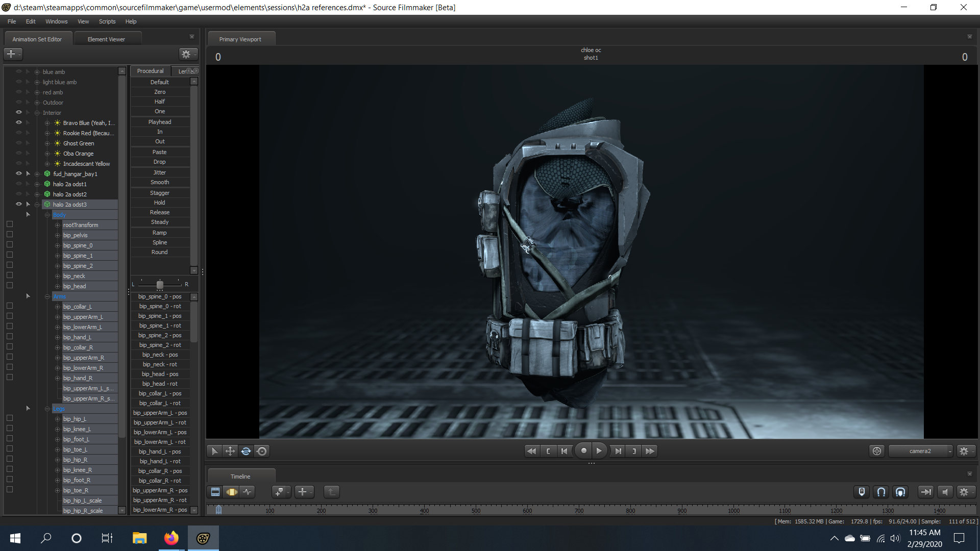Check the box beside bip_hip_L
980x551 pixels.
(9, 418)
